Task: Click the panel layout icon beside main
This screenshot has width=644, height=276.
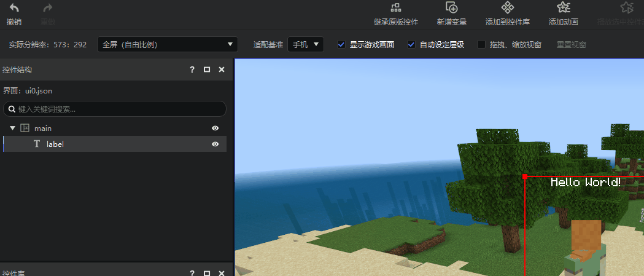Action: click(25, 128)
